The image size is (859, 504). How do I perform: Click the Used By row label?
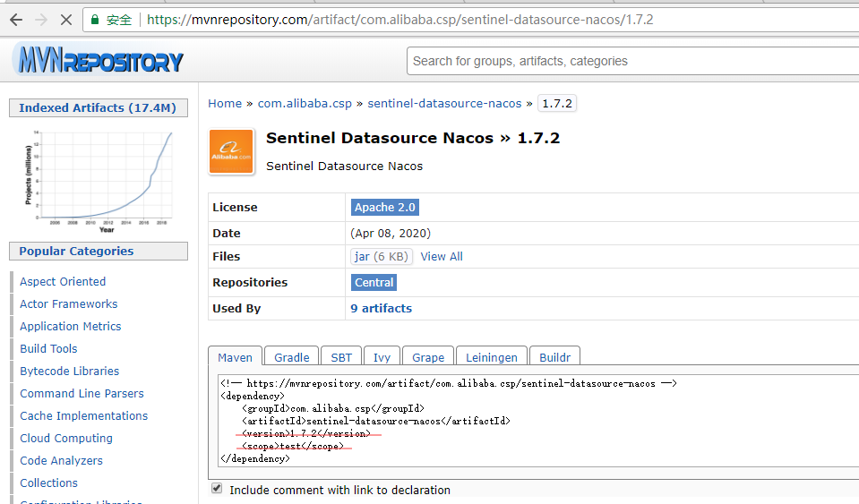click(236, 308)
